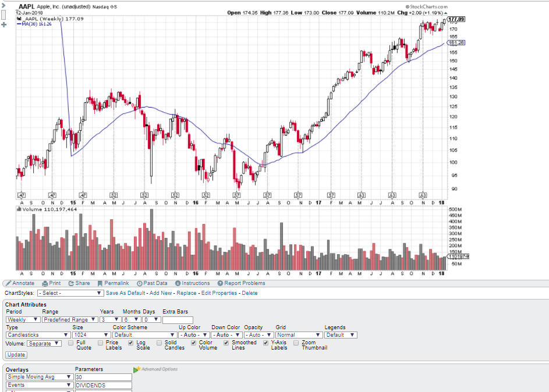Click the Delete chart style link
549x392 pixels.
click(x=250, y=293)
